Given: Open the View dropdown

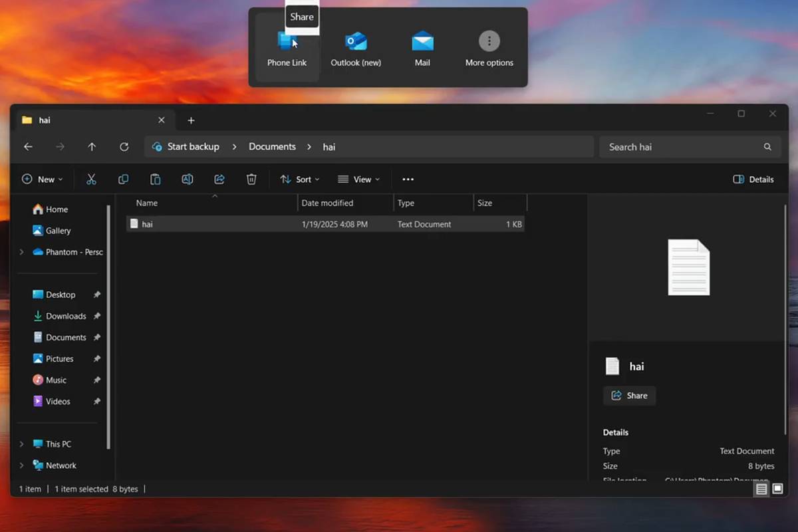Looking at the screenshot, I should tap(359, 179).
